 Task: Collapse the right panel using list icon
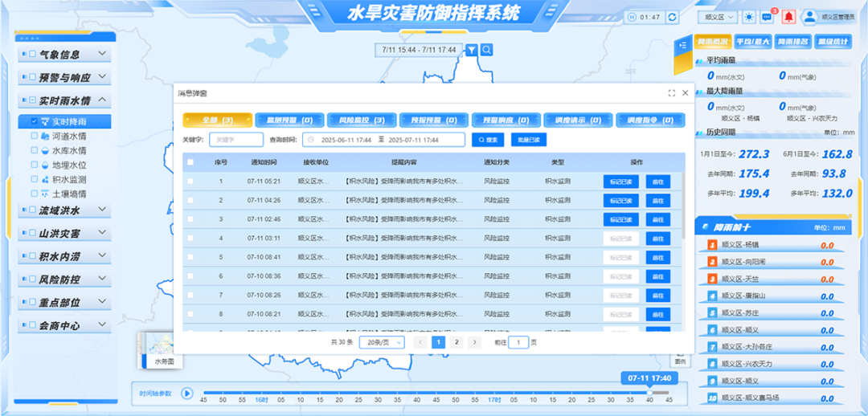[682, 45]
